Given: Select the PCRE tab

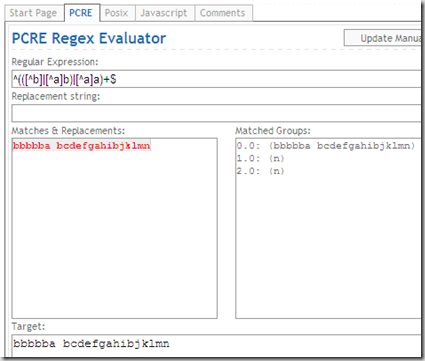Looking at the screenshot, I should point(81,13).
